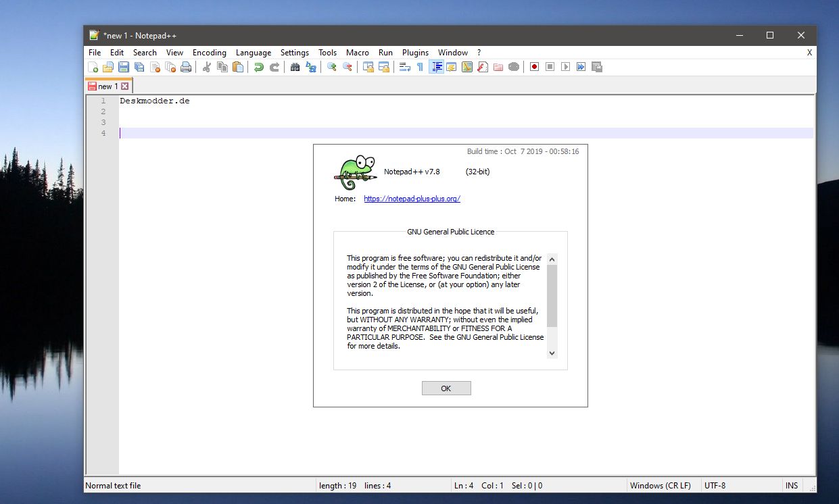Close the new 1 tab with its X
Image resolution: width=839 pixels, height=504 pixels.
[124, 86]
